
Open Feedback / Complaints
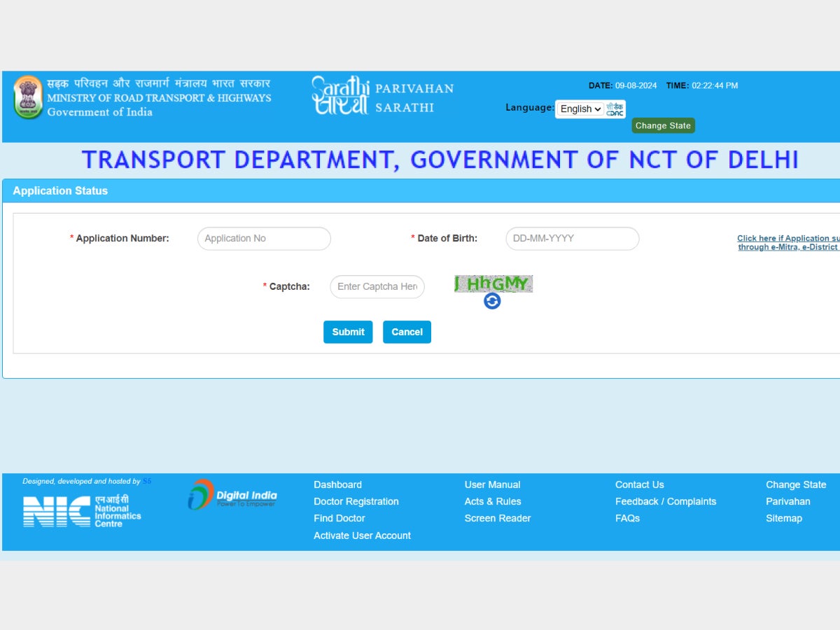tap(665, 501)
